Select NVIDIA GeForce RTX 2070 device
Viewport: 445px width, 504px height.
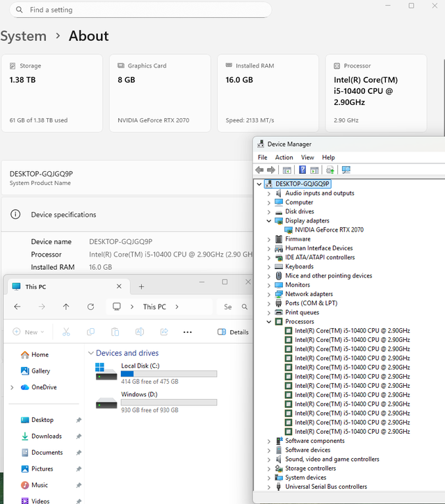point(328,229)
